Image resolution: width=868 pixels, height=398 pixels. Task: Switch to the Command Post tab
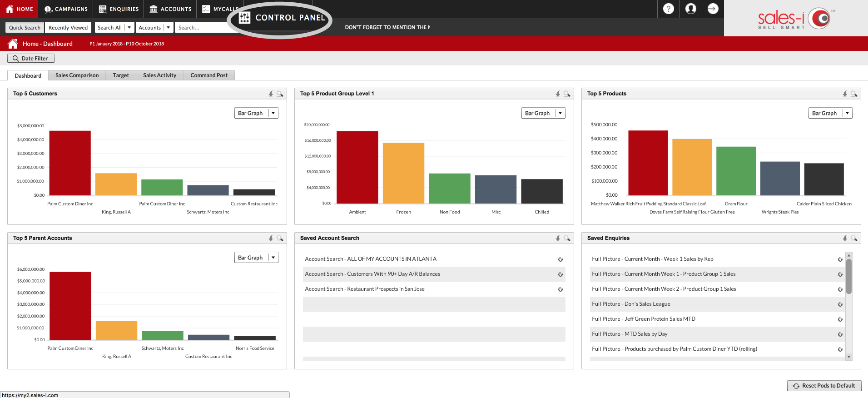[x=209, y=75]
